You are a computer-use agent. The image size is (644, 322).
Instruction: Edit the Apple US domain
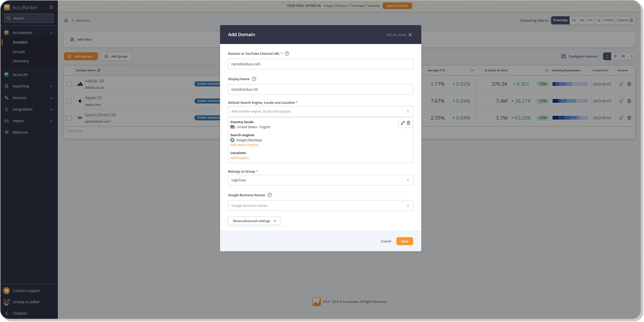(x=621, y=101)
